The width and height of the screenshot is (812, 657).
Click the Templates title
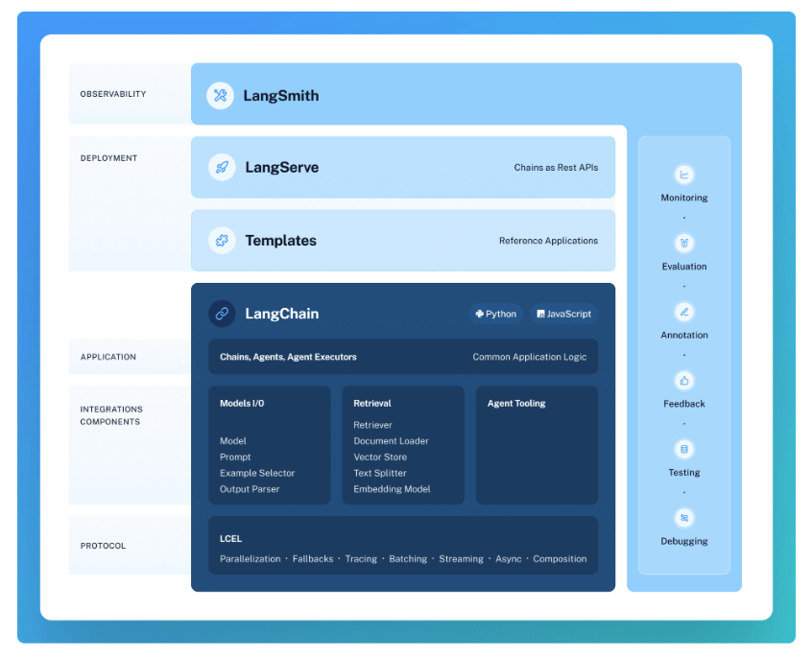coord(280,241)
